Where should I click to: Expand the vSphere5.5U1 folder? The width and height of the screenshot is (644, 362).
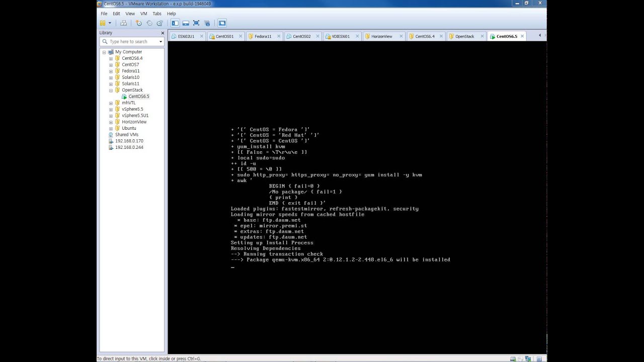(x=111, y=116)
